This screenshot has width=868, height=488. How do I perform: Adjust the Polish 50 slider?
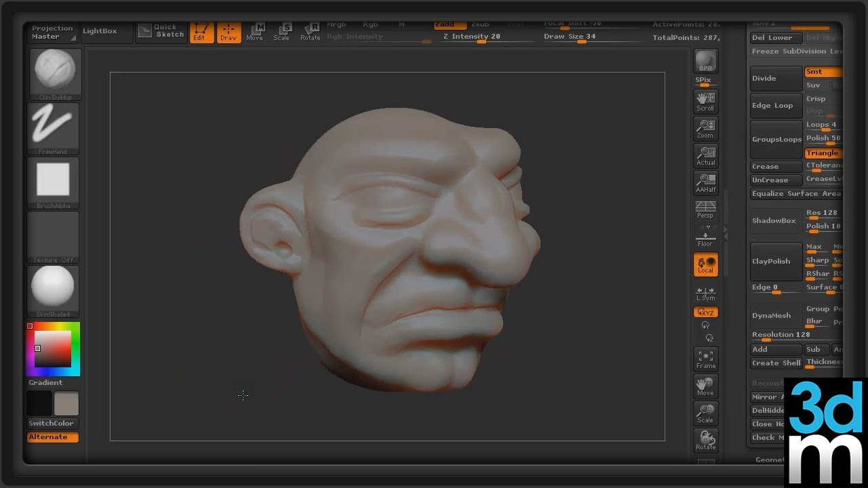[823, 139]
